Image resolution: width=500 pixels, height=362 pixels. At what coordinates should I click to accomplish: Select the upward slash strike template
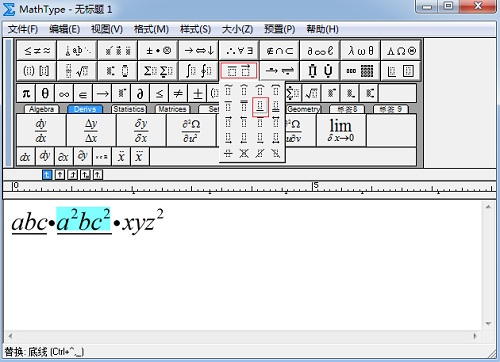point(260,153)
